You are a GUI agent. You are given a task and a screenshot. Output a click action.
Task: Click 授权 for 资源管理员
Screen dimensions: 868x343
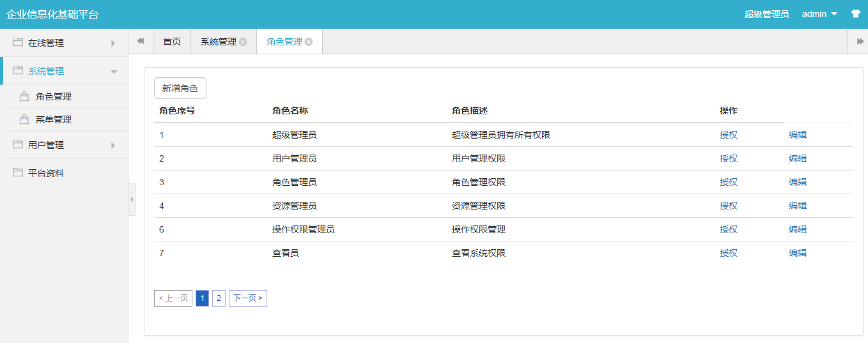(x=729, y=206)
